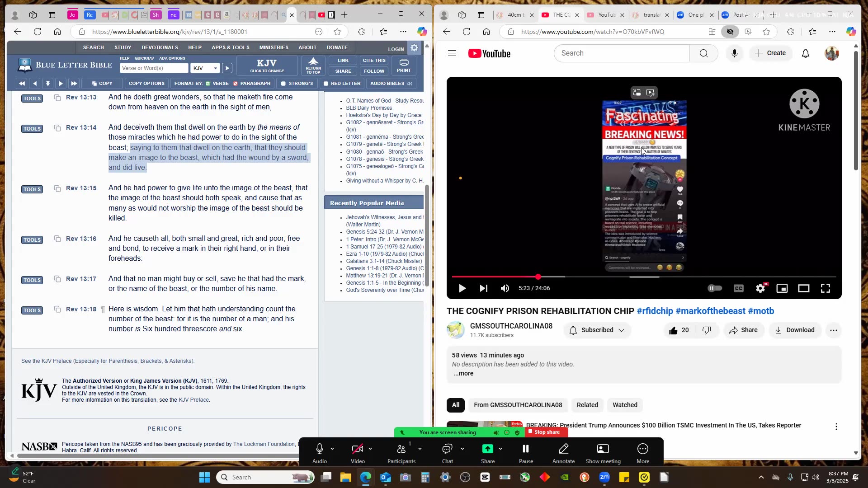Toggle the Strong's checkbox

click(x=283, y=84)
